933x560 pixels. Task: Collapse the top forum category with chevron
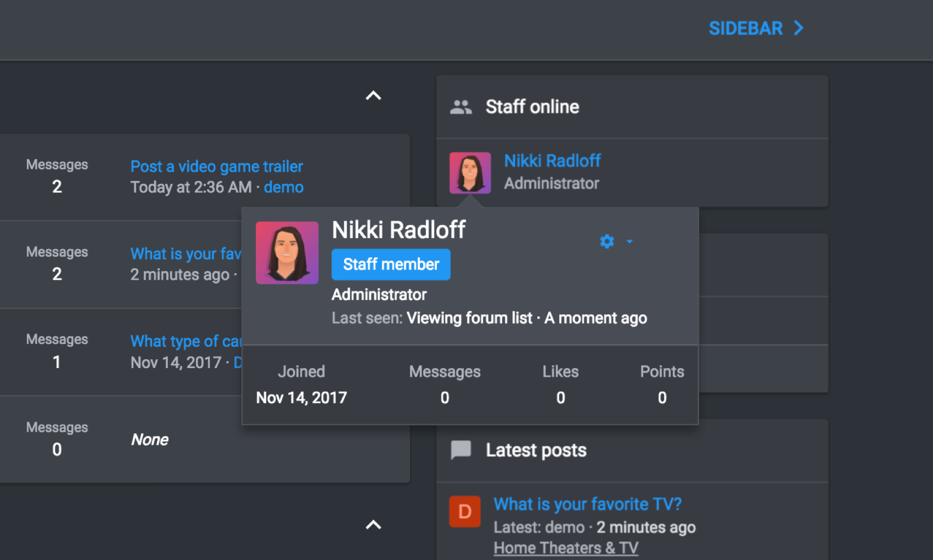pyautogui.click(x=373, y=96)
